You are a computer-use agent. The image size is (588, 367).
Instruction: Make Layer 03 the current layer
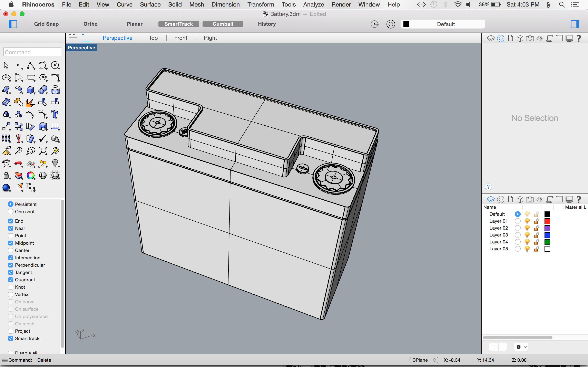[518, 235]
